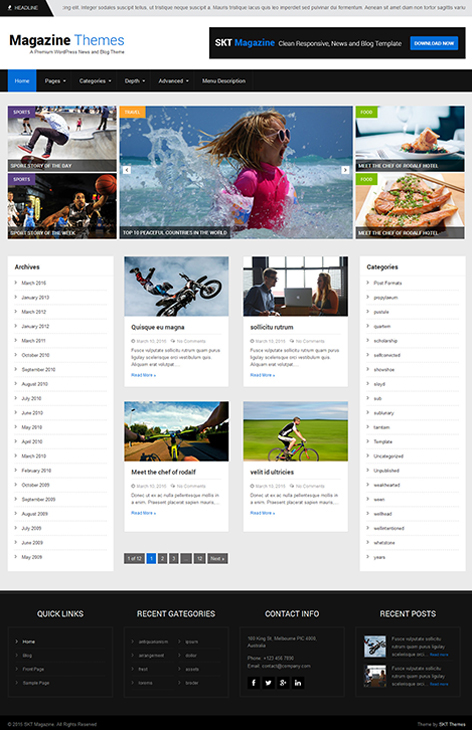Click Sample Page in Quick Links

click(x=36, y=683)
